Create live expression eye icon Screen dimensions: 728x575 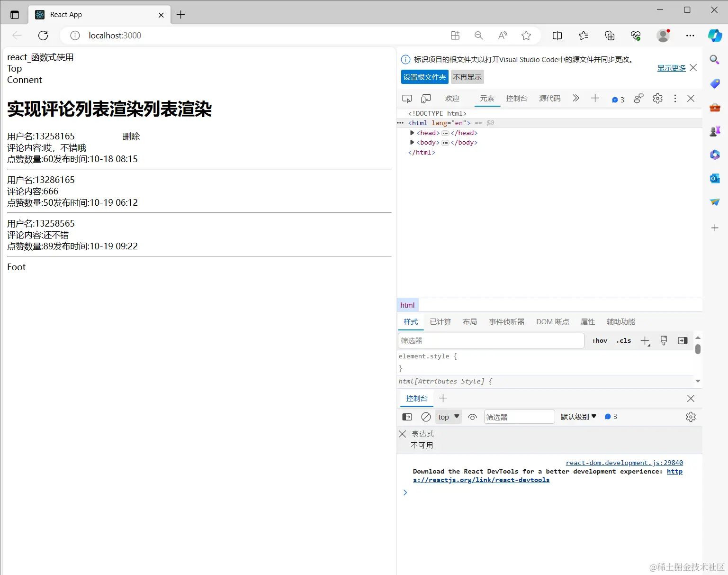[472, 417]
